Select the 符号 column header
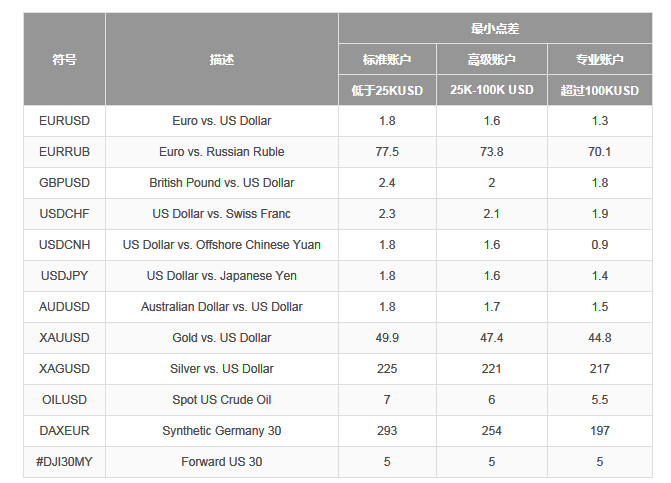The width and height of the screenshot is (671, 483). pyautogui.click(x=64, y=59)
